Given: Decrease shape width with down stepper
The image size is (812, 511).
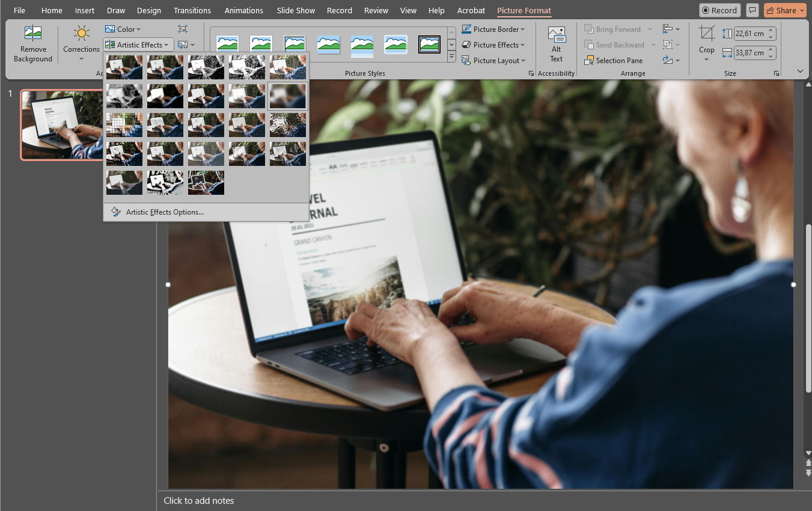Looking at the screenshot, I should point(772,56).
